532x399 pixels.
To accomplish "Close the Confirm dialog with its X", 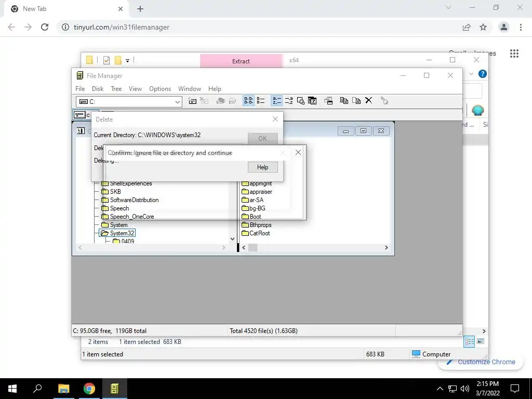I will [x=298, y=152].
